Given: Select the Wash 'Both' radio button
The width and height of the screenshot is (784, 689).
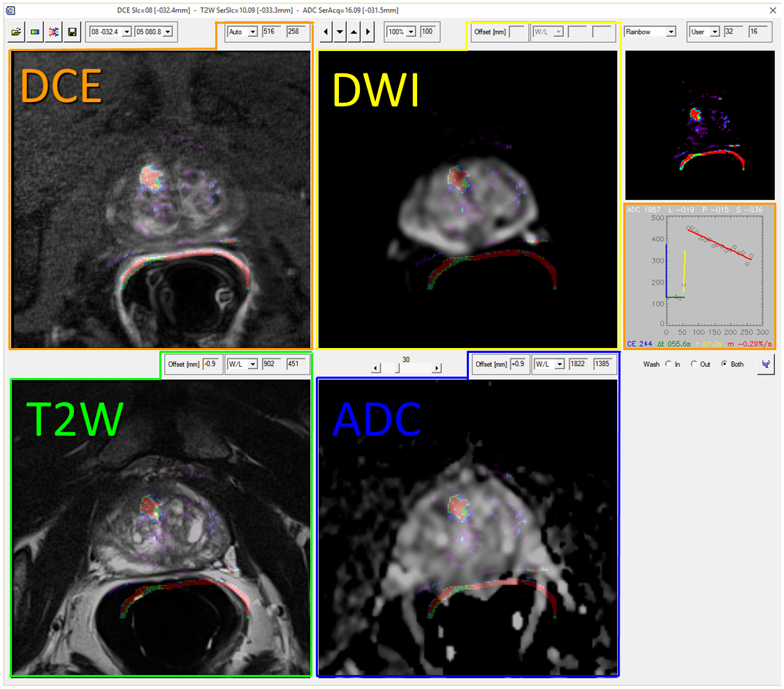Looking at the screenshot, I should tap(724, 364).
